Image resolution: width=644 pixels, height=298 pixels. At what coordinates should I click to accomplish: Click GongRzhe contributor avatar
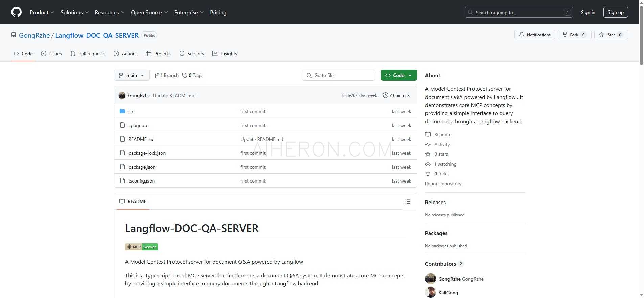431,279
